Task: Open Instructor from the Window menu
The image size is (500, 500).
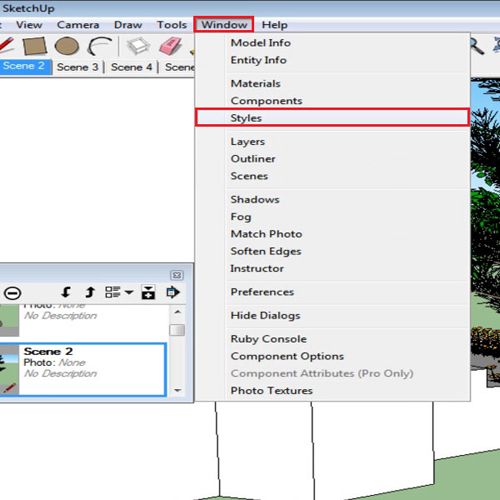Action: pos(333,268)
